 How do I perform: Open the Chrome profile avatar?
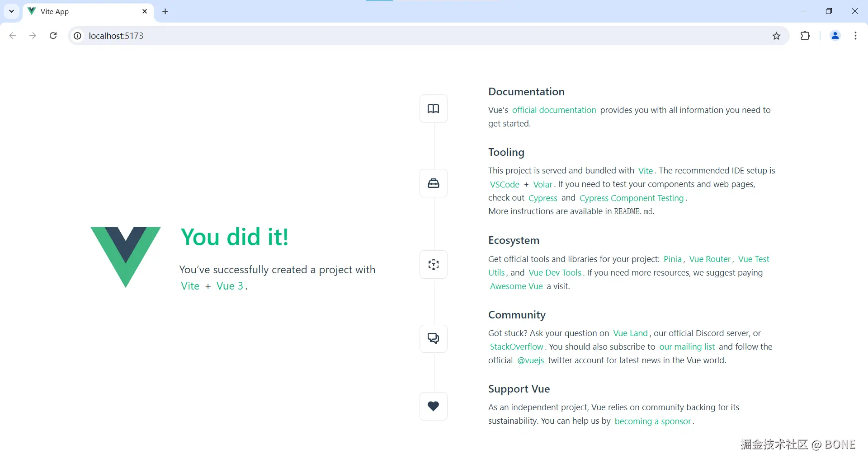[835, 36]
